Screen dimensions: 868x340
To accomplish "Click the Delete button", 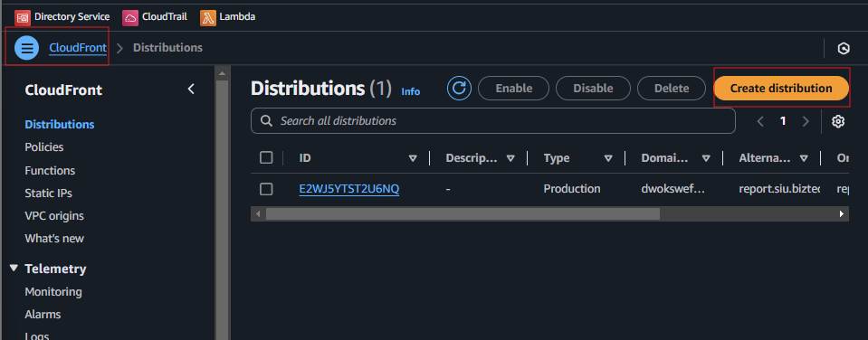I will point(672,89).
